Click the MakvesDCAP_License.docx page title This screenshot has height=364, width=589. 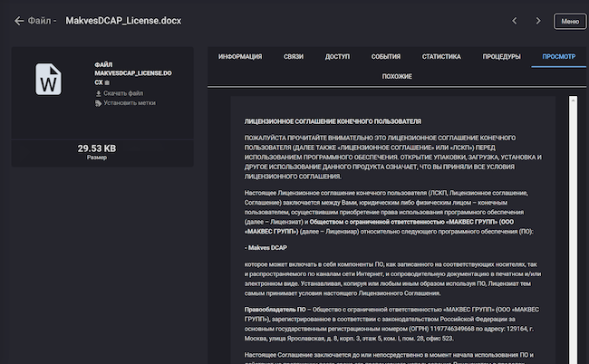pyautogui.click(x=123, y=21)
